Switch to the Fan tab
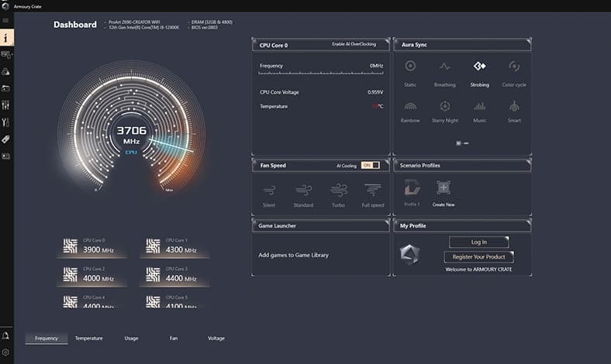Image resolution: width=611 pixels, height=364 pixels. [x=174, y=338]
